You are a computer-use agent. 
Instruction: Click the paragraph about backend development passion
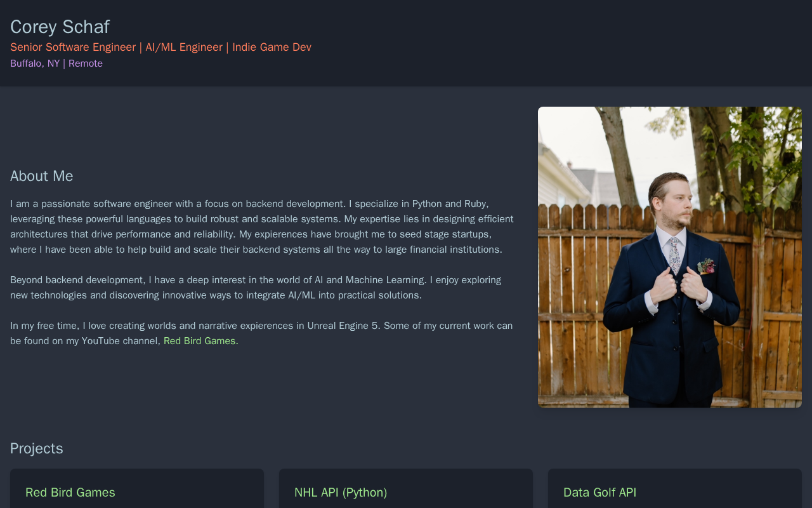tap(263, 227)
